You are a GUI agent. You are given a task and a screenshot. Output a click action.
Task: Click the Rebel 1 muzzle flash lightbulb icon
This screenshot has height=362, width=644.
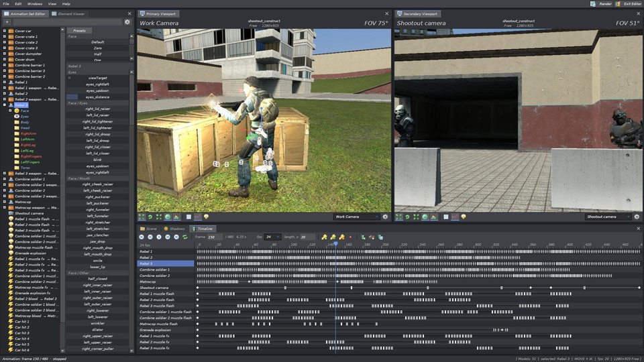[x=11, y=219]
